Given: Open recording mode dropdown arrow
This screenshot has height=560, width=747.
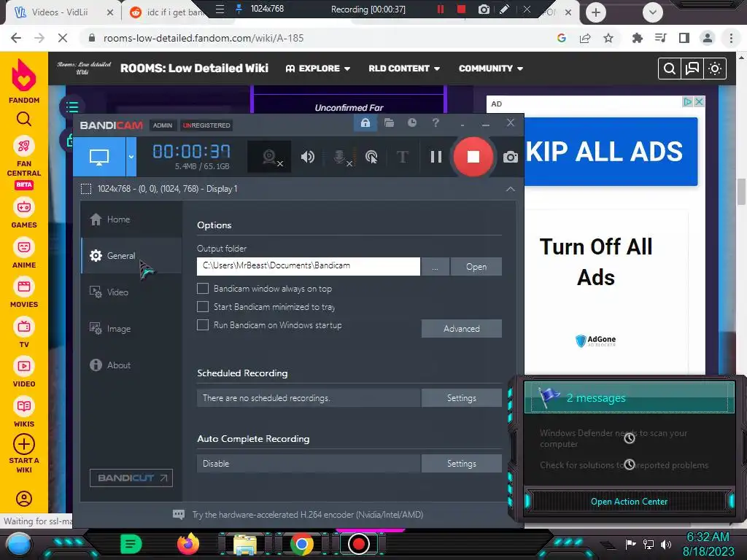Looking at the screenshot, I should pos(131,157).
